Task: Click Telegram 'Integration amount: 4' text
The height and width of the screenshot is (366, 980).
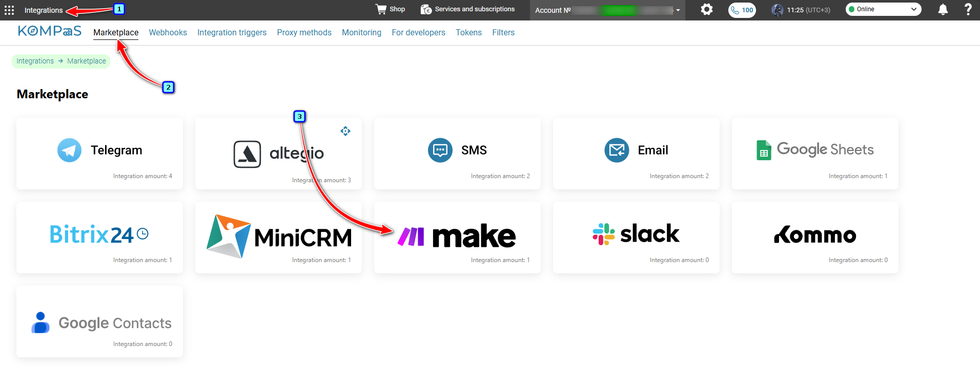Action: tap(142, 176)
